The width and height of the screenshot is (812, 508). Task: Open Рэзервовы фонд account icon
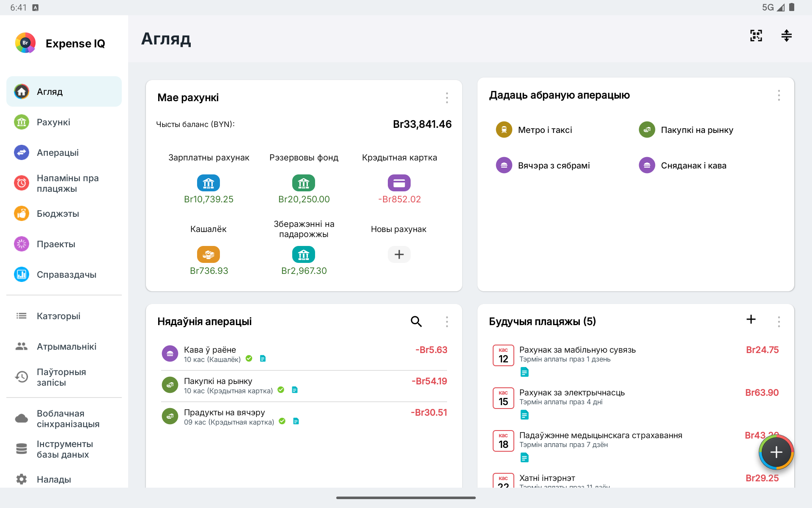[304, 183]
